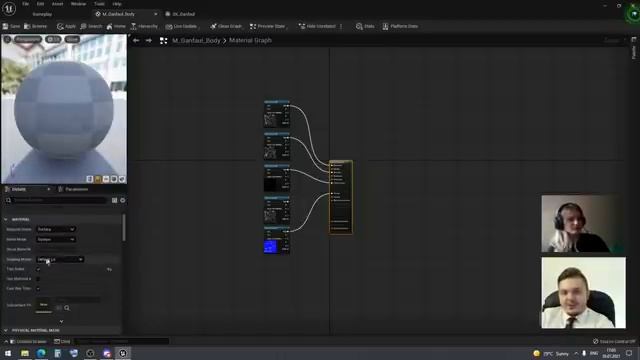Open the Asset menu
640x360 pixels.
click(x=58, y=4)
